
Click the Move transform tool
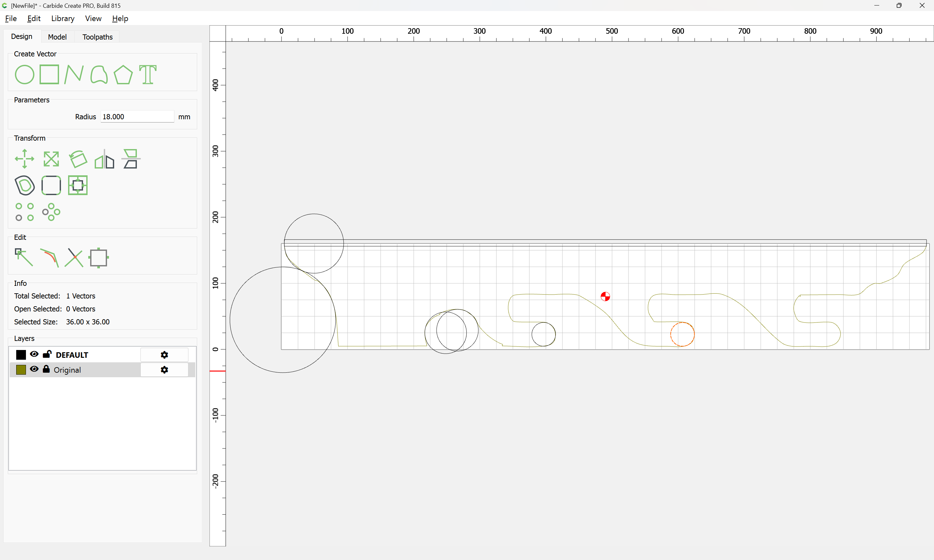point(24,159)
